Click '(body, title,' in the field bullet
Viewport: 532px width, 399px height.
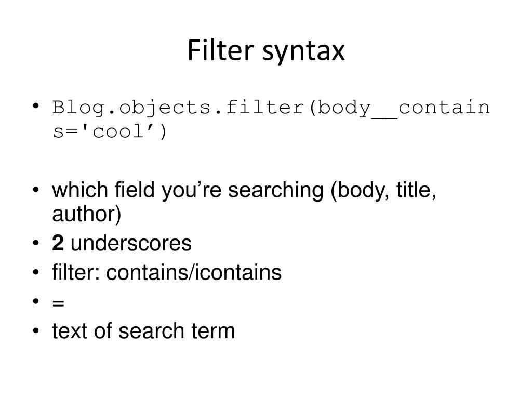(383, 191)
